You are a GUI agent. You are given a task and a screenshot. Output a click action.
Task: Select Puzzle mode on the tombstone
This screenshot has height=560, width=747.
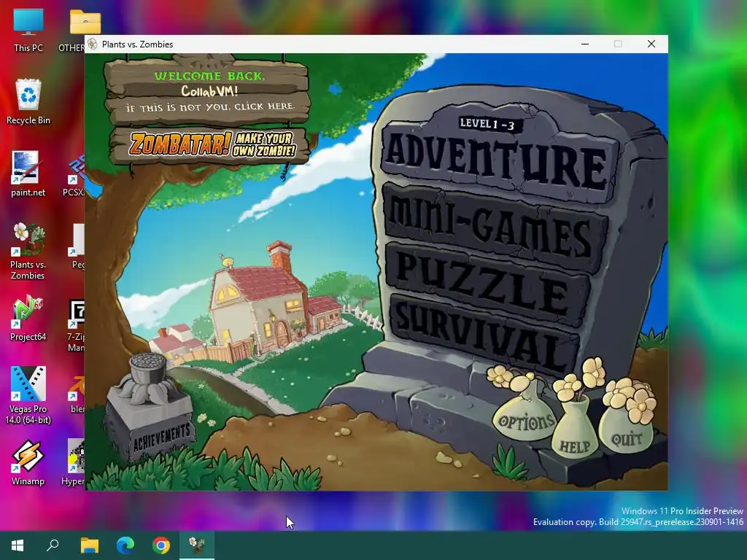[486, 286]
